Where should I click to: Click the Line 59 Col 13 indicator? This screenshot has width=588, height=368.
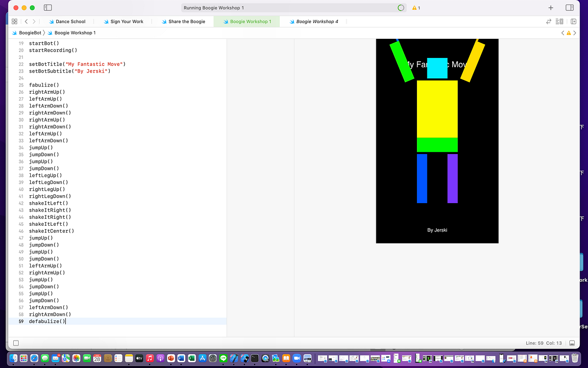click(x=545, y=343)
